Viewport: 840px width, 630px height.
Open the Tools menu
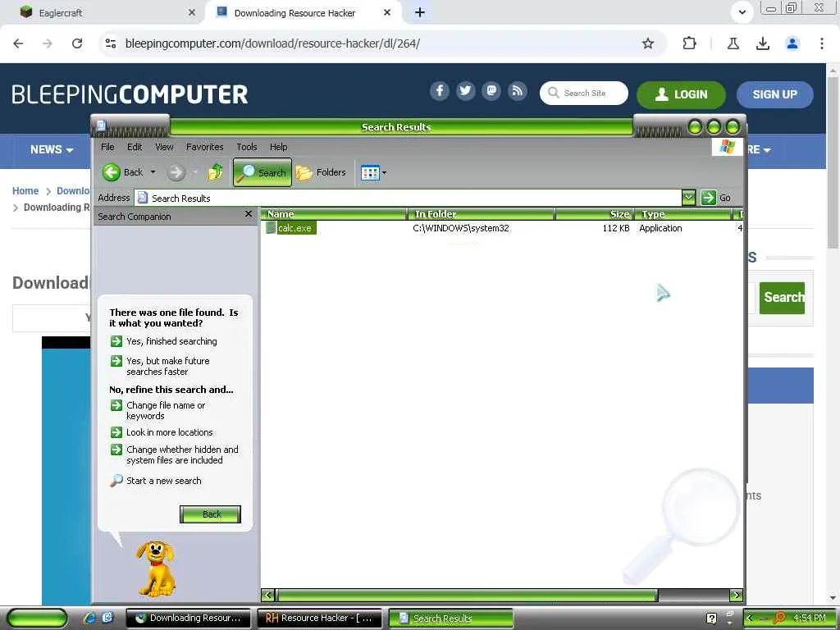pyautogui.click(x=246, y=147)
